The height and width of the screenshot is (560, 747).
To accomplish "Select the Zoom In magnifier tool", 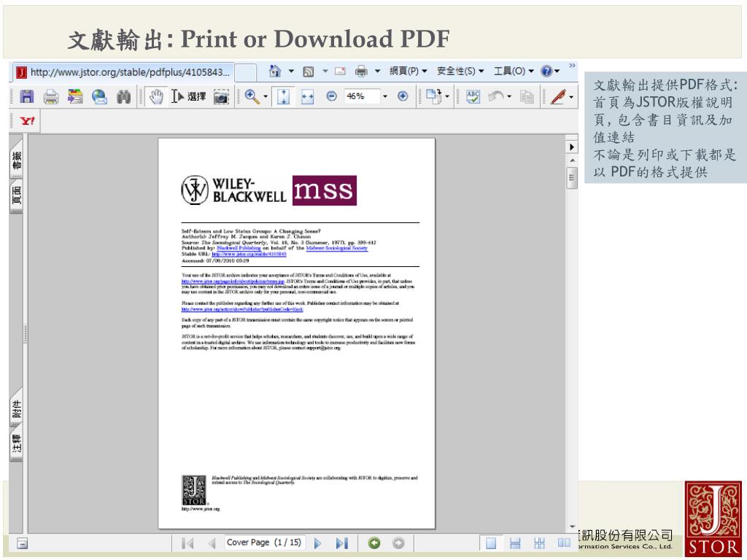I will pos(252,97).
